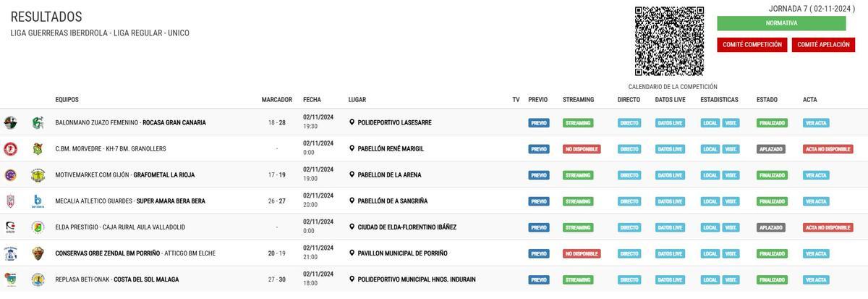Image resolution: width=868 pixels, height=299 pixels.
Task: Click Grafometal La Rioja team crest
Action: pos(38,174)
